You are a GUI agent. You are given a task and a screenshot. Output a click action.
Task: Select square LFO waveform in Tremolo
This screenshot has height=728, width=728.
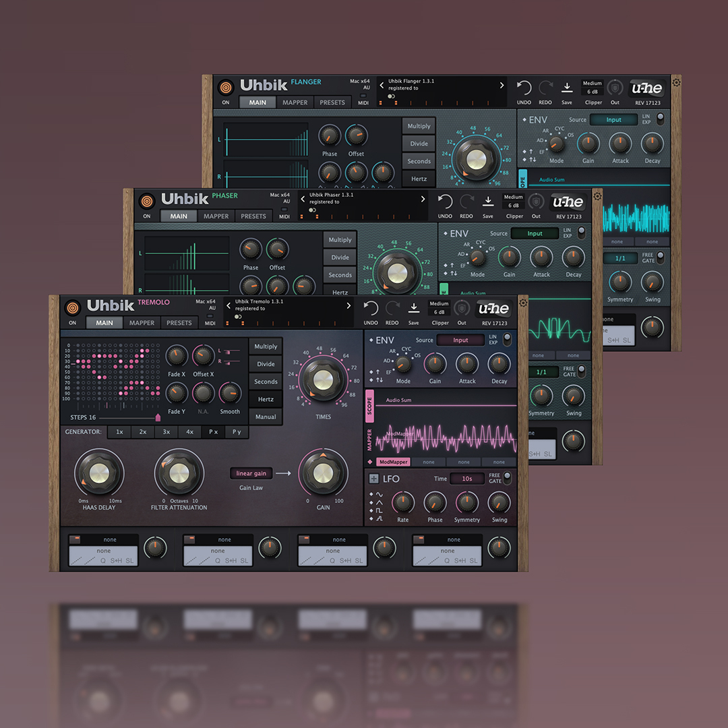(x=379, y=510)
